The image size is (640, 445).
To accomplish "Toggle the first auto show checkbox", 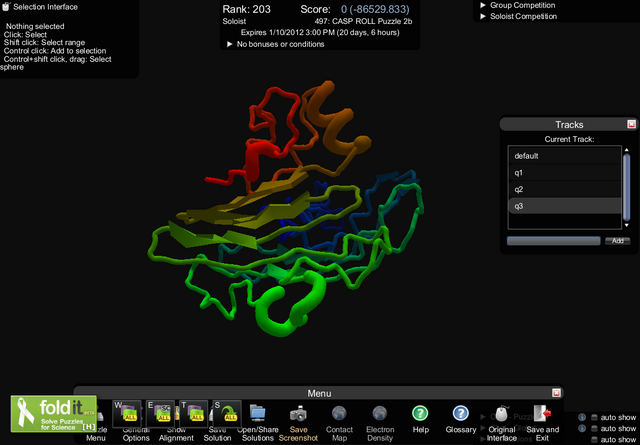I will pos(594,417).
